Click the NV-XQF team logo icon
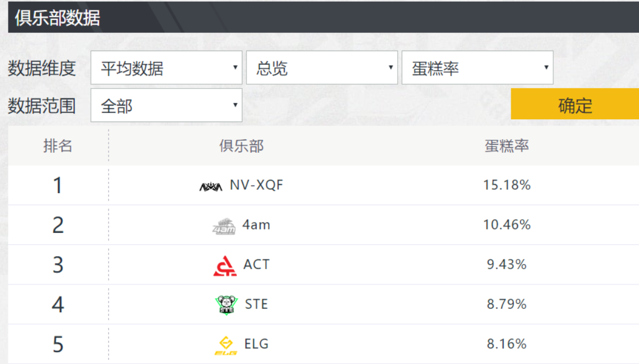 (x=211, y=186)
